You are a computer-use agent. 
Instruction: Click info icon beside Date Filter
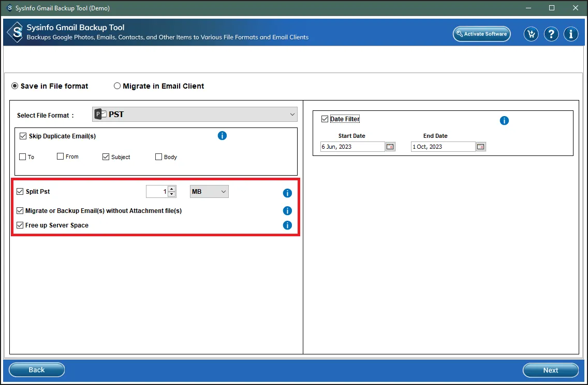coord(504,121)
